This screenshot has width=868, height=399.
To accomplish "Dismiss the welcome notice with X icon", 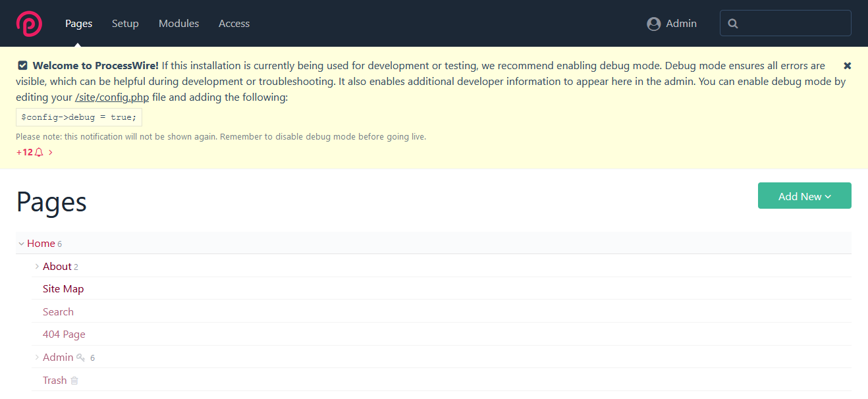I will (x=847, y=66).
